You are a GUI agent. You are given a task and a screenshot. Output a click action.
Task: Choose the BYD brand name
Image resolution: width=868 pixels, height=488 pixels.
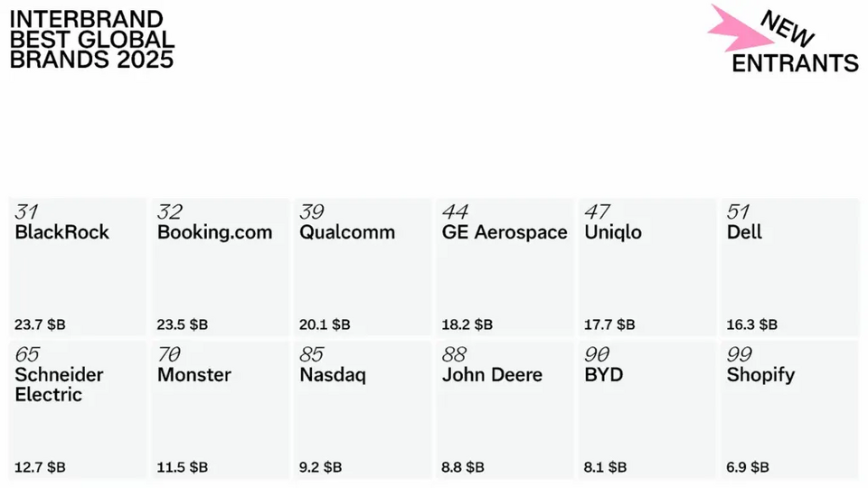(603, 375)
